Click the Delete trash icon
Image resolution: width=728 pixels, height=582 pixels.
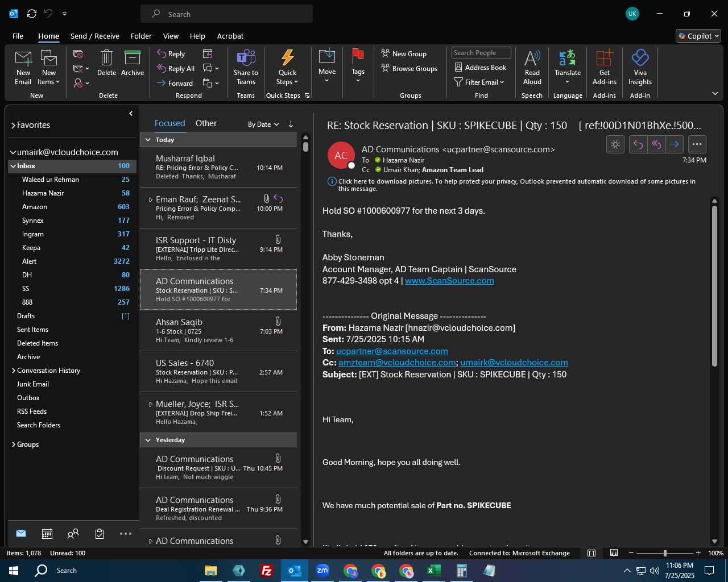106,63
